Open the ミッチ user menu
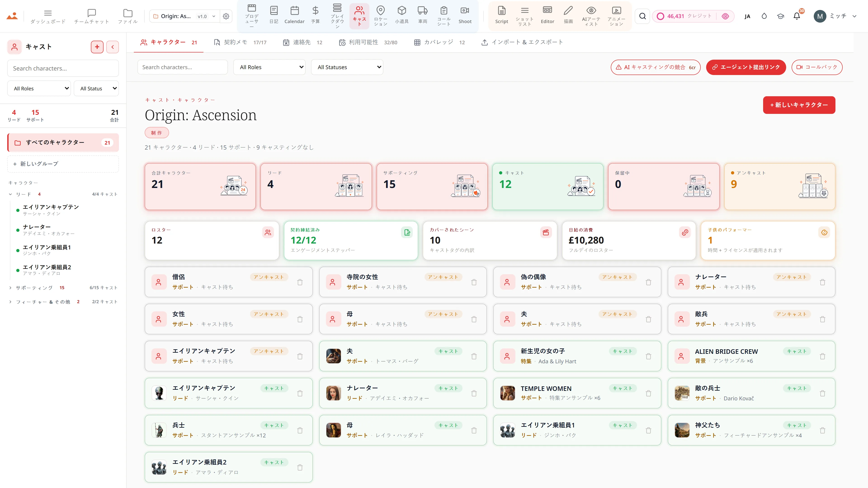The height and width of the screenshot is (488, 868). [x=835, y=16]
